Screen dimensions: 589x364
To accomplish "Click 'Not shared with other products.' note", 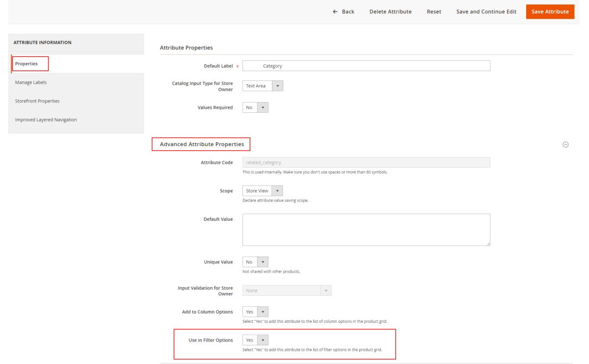I will 271,271.
